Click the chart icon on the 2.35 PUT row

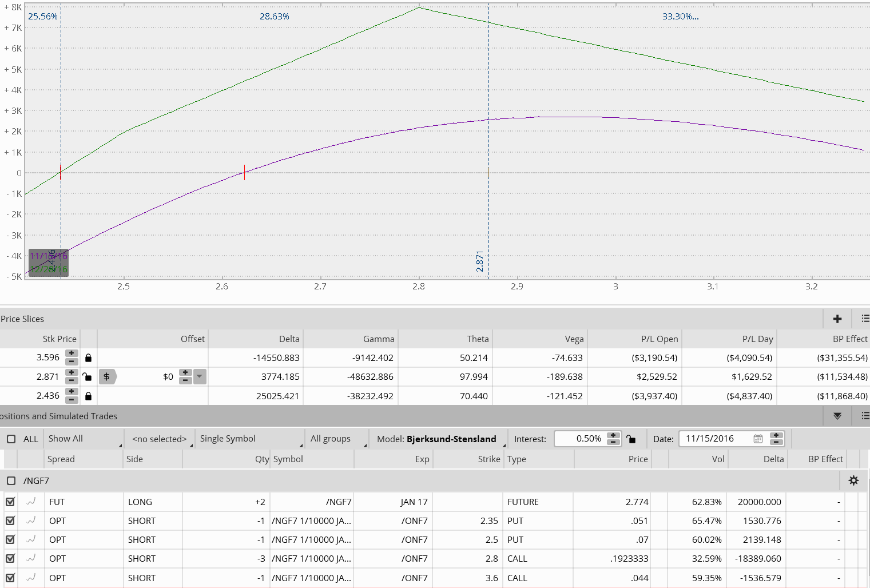31,521
